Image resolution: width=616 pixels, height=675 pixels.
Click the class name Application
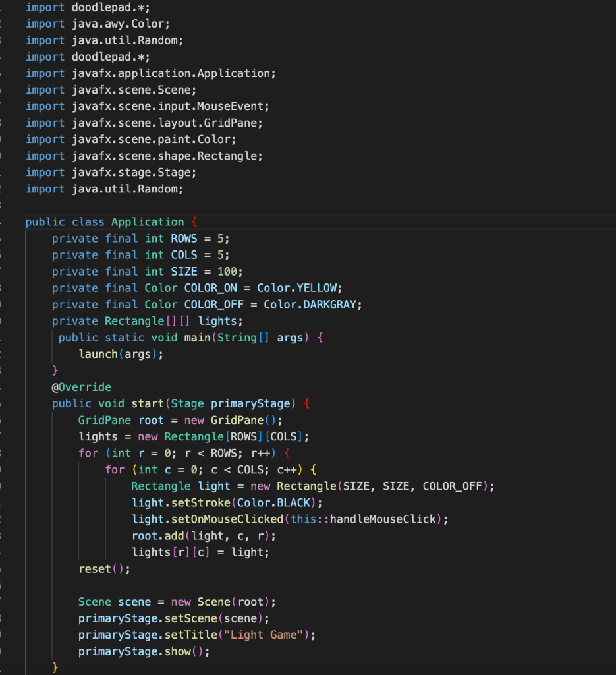tap(148, 222)
